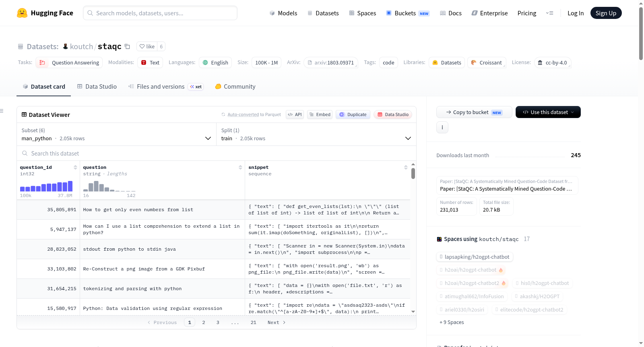
Task: Click the 'stdout from python to stdin java' row
Action: point(213,249)
